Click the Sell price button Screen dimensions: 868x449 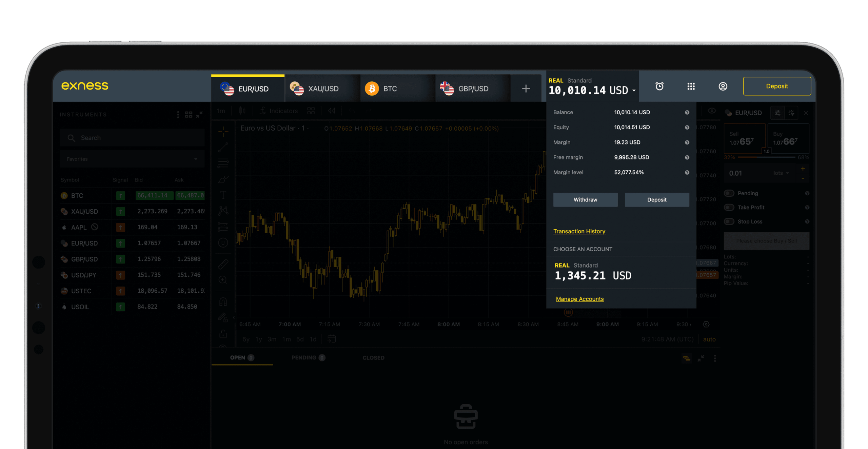pos(744,139)
